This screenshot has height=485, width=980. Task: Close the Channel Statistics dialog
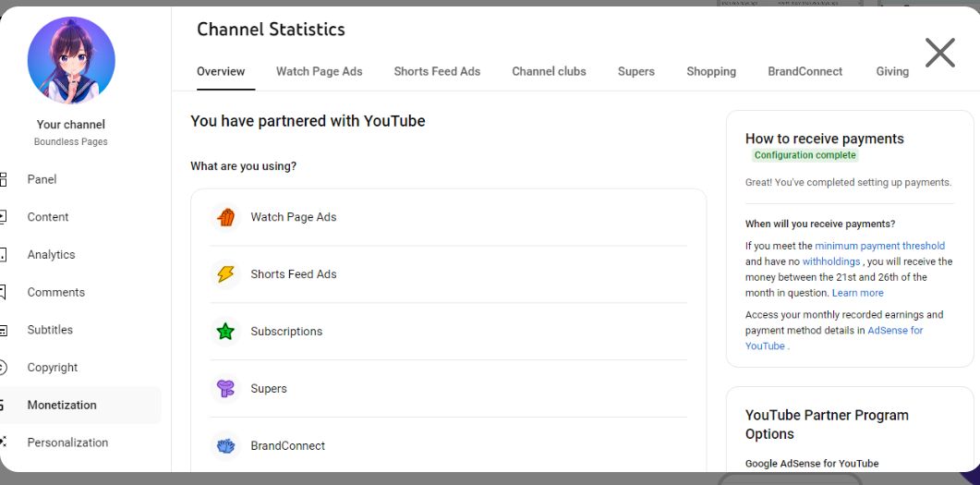[940, 53]
